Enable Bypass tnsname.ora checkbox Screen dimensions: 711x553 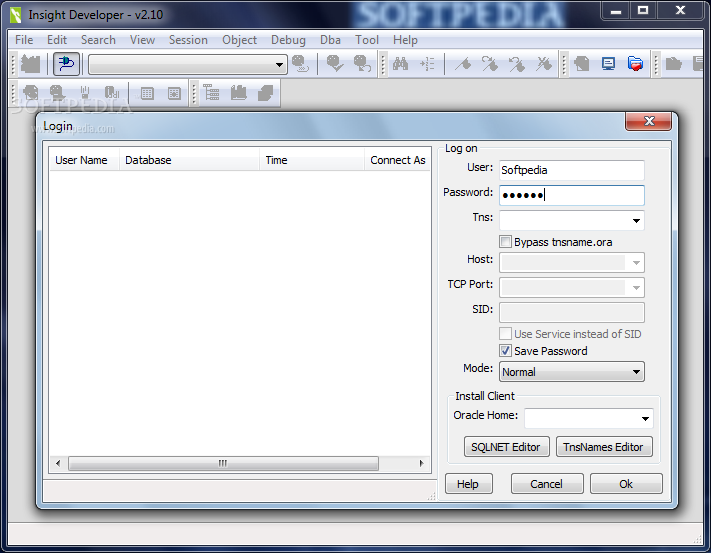505,242
